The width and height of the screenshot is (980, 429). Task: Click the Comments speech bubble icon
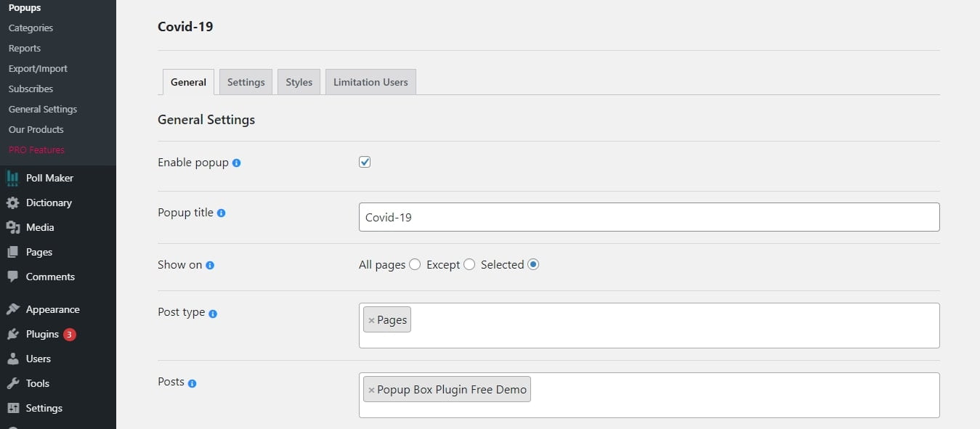pos(12,277)
